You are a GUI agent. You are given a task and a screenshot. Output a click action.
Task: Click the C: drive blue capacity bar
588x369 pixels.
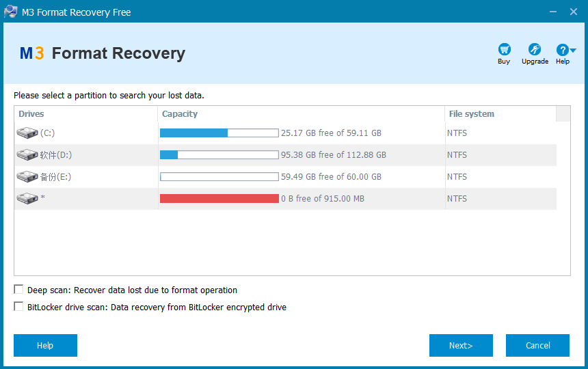[219, 133]
